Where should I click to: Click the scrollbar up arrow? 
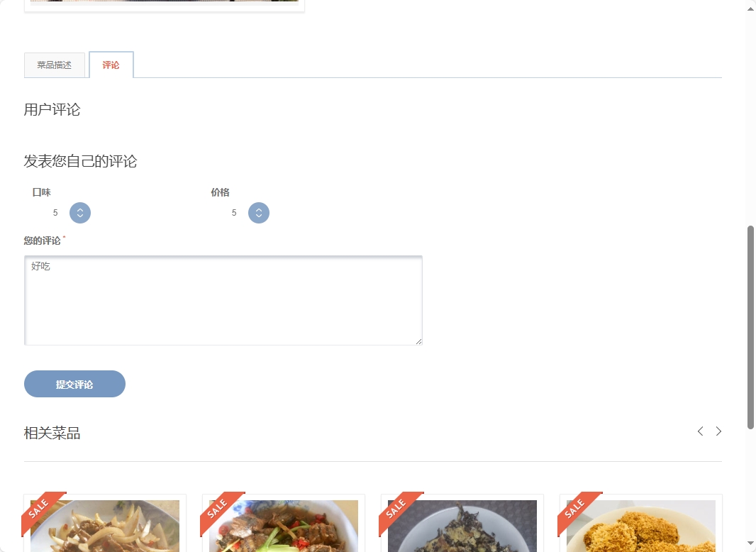[750, 9]
